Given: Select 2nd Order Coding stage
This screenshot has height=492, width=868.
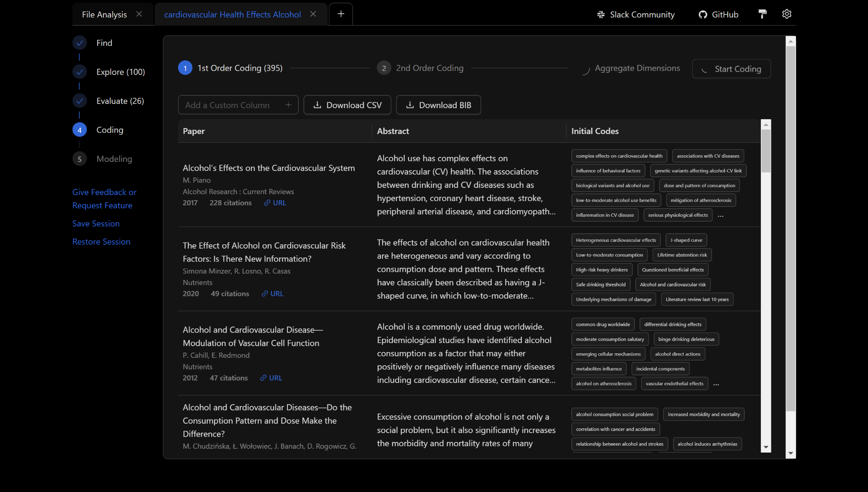Looking at the screenshot, I should (430, 68).
